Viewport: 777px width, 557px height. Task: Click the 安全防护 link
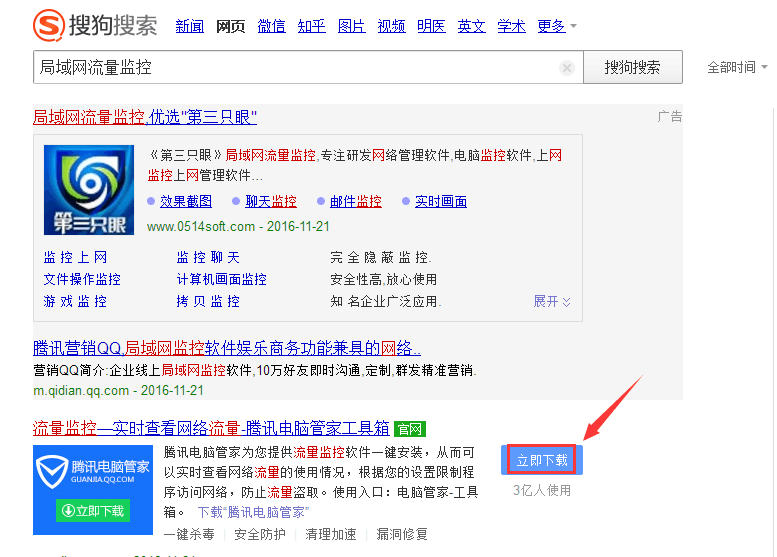click(x=260, y=534)
